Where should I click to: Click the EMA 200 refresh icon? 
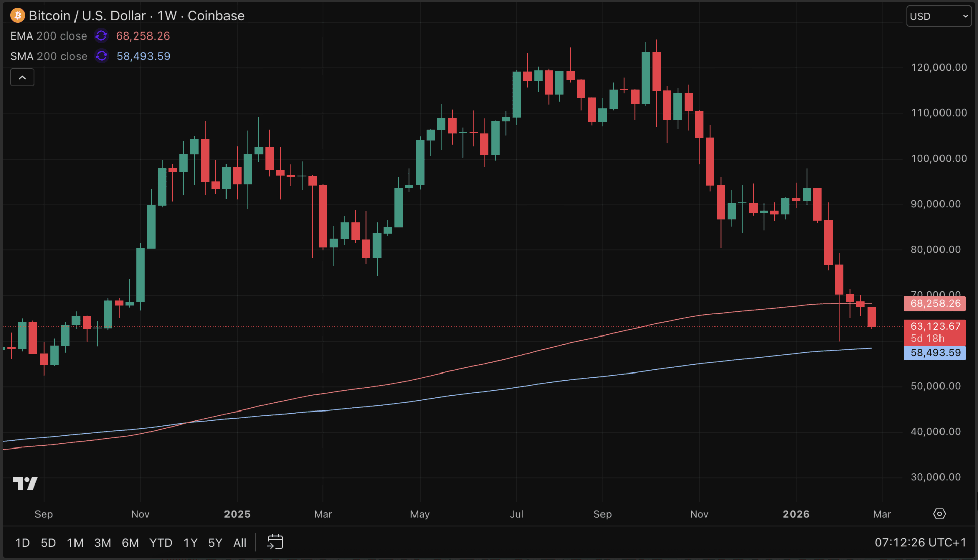[x=101, y=36]
